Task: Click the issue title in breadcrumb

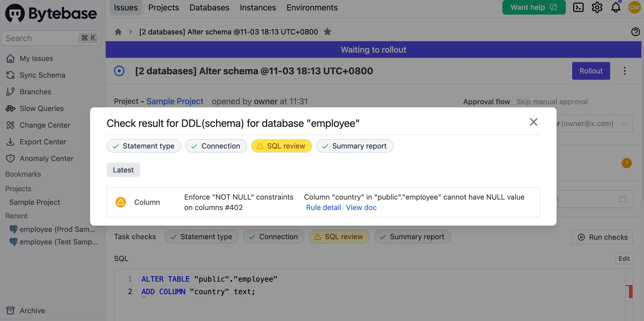Action: (229, 32)
